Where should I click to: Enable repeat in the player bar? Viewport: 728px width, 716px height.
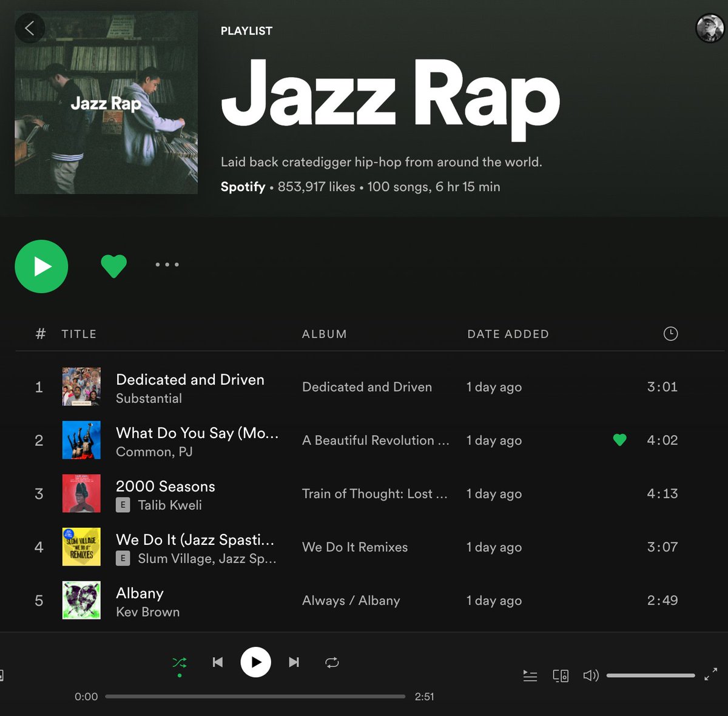pos(332,662)
